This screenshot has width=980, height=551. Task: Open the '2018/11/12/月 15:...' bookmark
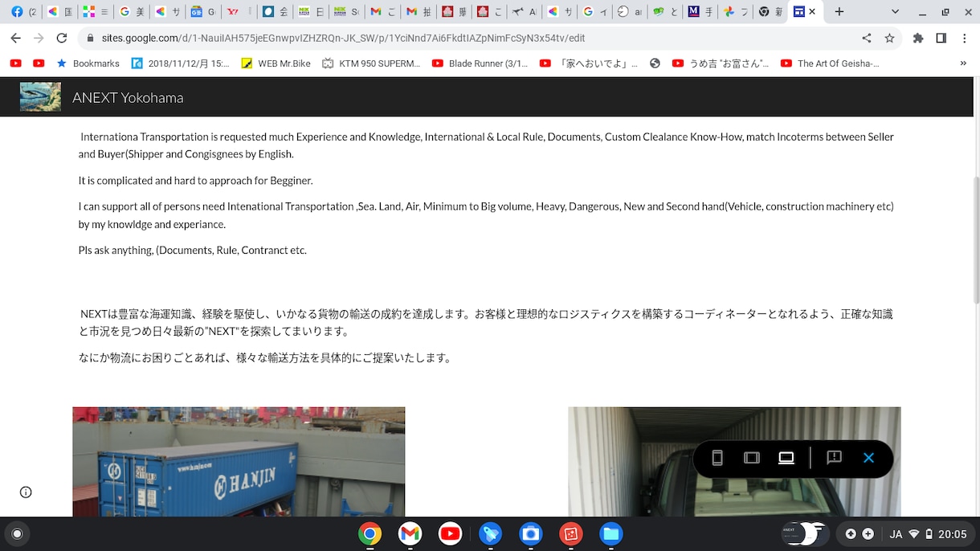180,63
